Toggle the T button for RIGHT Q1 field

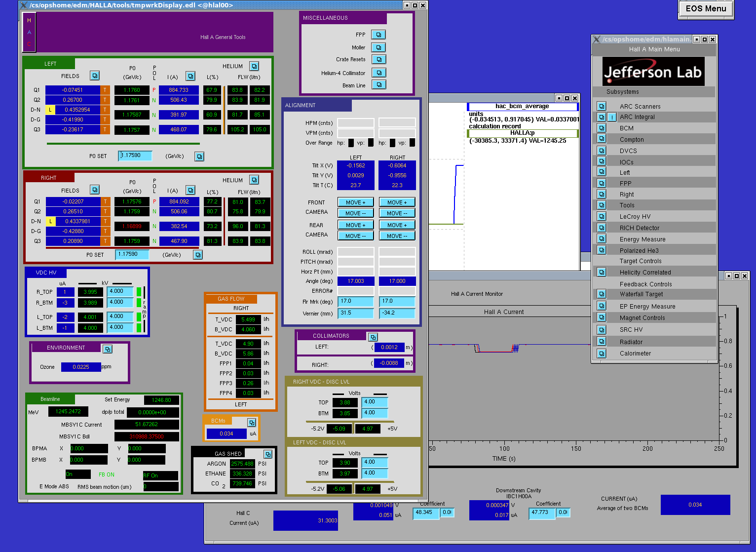point(106,201)
